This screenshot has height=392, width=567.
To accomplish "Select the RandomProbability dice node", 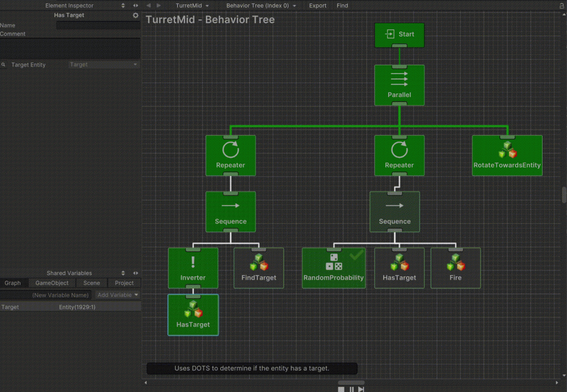I will click(333, 268).
